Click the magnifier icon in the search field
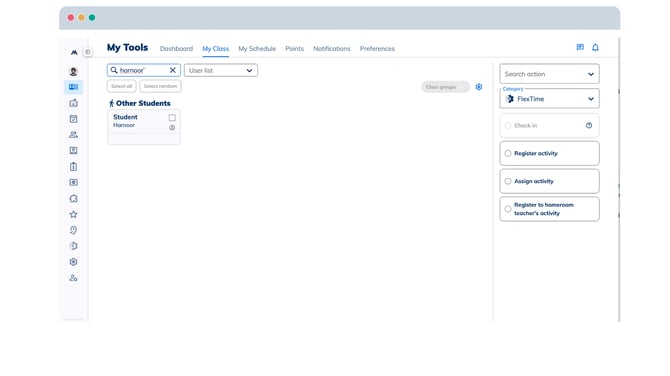The height and width of the screenshot is (376, 670). [114, 70]
